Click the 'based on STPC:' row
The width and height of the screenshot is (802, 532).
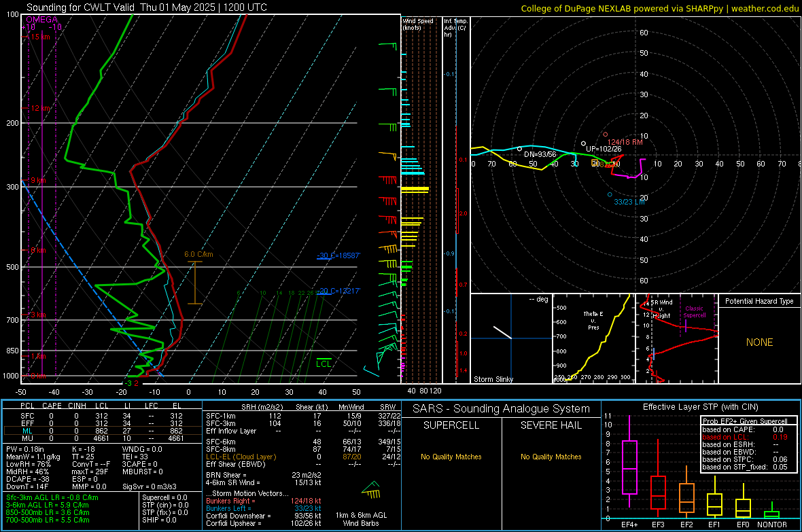click(x=745, y=459)
